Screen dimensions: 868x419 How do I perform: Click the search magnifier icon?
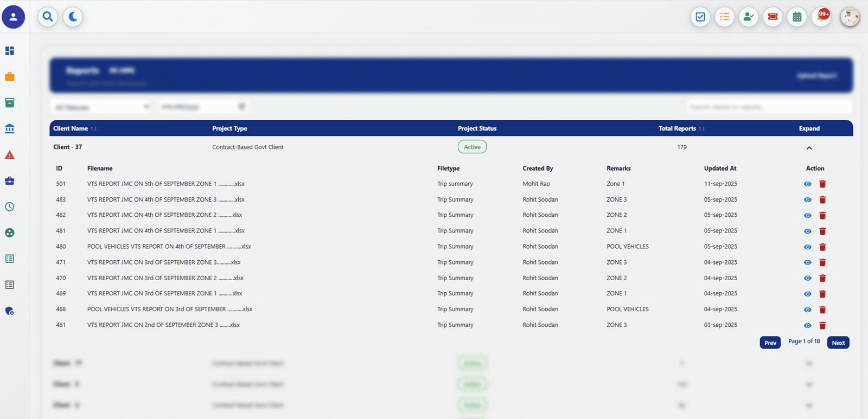(48, 17)
